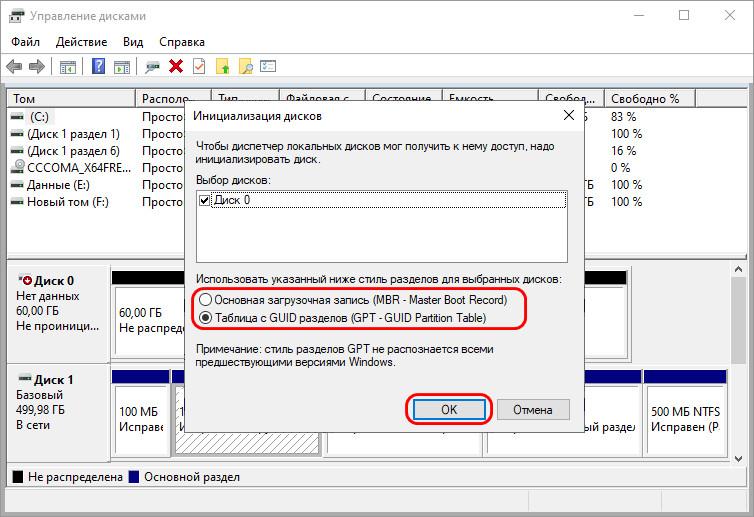Click the Диск 0 label in the disk map
This screenshot has height=517, width=754.
[54, 280]
